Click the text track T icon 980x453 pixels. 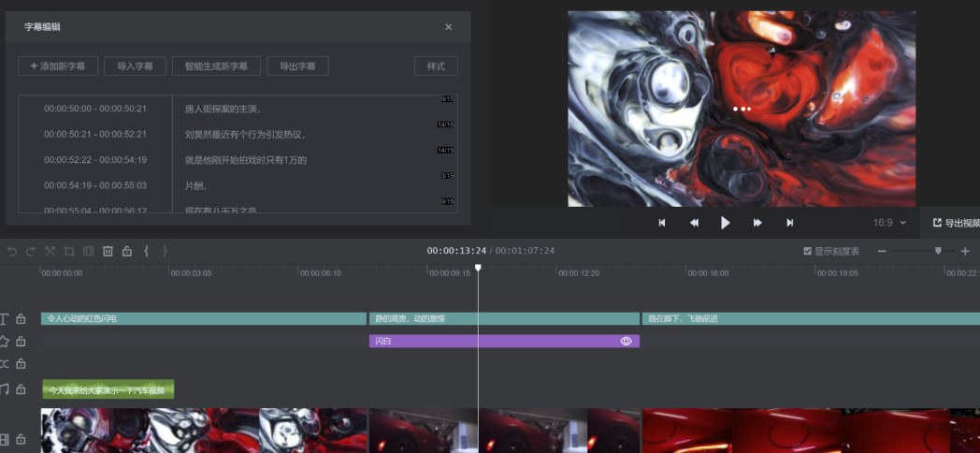pyautogui.click(x=5, y=319)
